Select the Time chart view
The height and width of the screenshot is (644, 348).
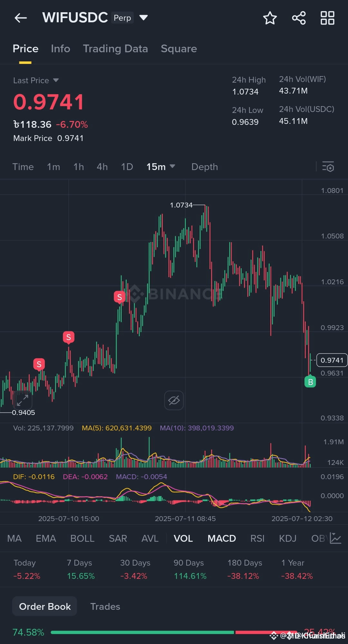click(x=23, y=167)
